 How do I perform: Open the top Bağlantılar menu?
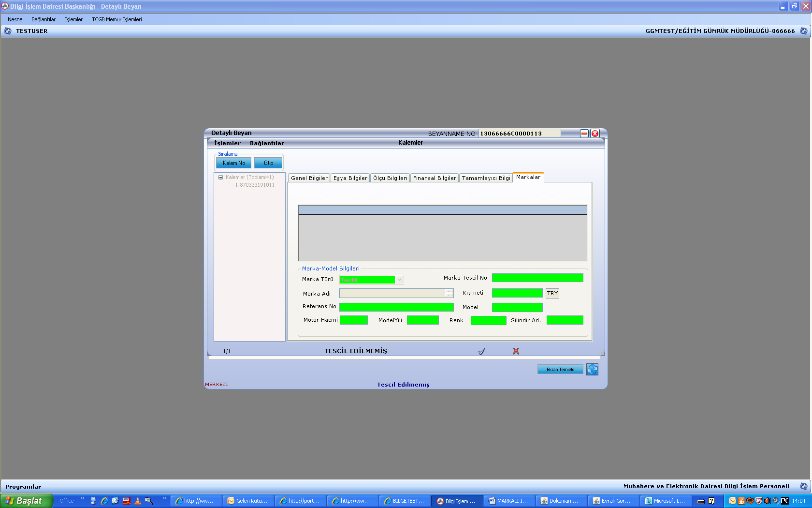point(43,19)
